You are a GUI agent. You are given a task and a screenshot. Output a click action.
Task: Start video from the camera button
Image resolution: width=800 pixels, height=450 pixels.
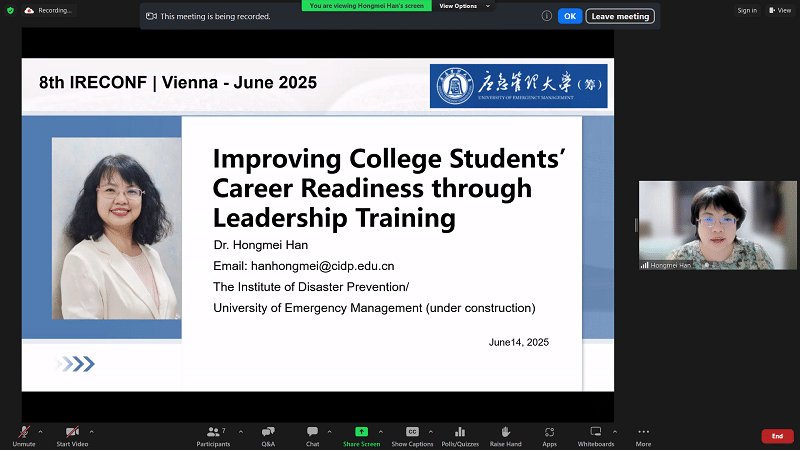(x=71, y=434)
